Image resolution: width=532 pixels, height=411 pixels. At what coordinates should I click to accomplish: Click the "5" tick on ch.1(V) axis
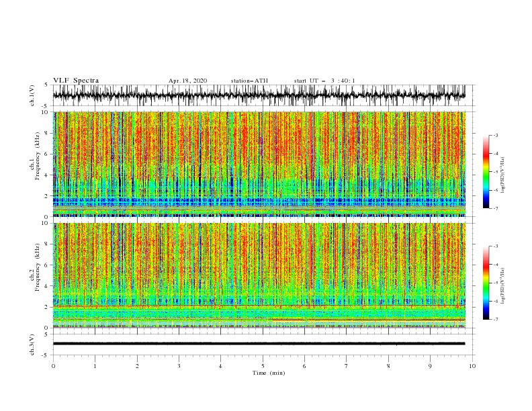(x=47, y=85)
